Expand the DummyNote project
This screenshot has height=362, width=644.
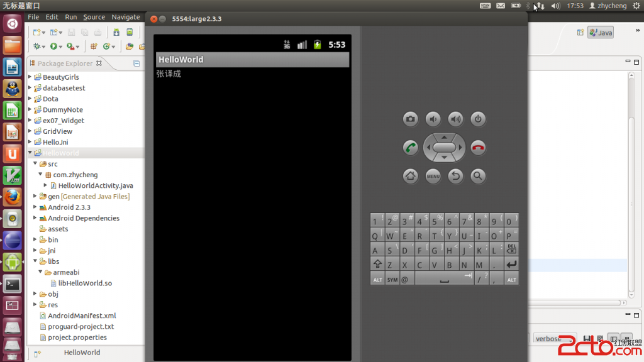point(30,109)
